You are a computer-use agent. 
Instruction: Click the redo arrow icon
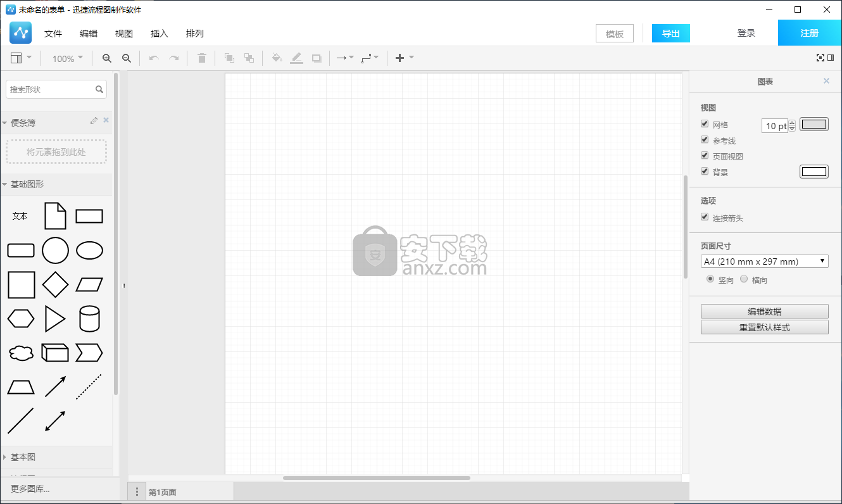pyautogui.click(x=173, y=58)
